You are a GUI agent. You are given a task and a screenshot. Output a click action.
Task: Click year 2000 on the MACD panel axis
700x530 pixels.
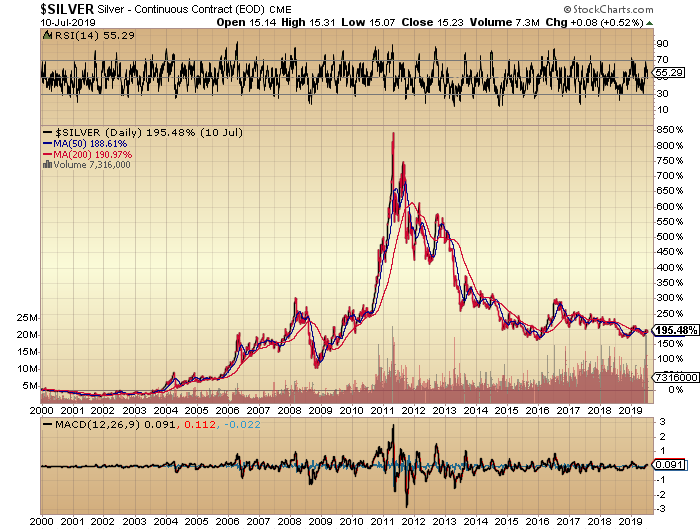(x=42, y=522)
